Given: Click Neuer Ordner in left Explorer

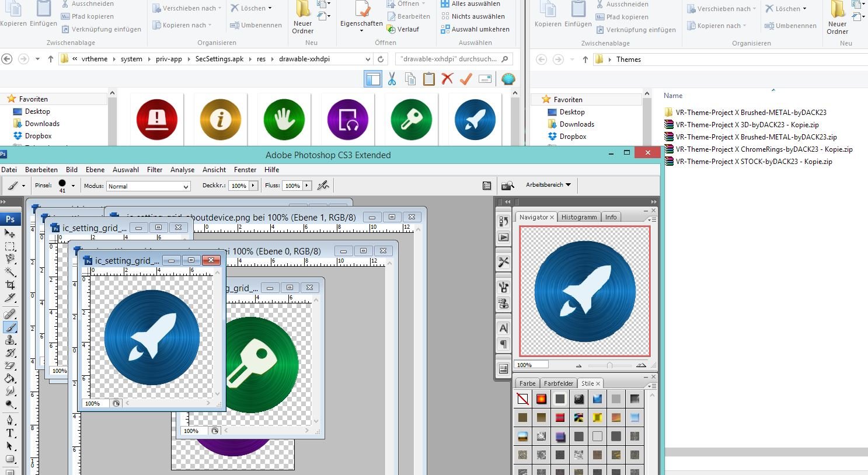Looking at the screenshot, I should click(x=302, y=18).
